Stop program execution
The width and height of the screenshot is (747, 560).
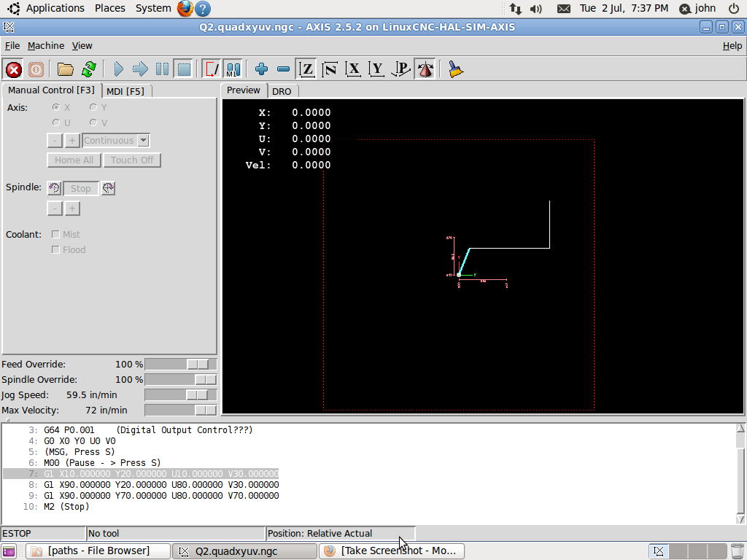pyautogui.click(x=184, y=69)
